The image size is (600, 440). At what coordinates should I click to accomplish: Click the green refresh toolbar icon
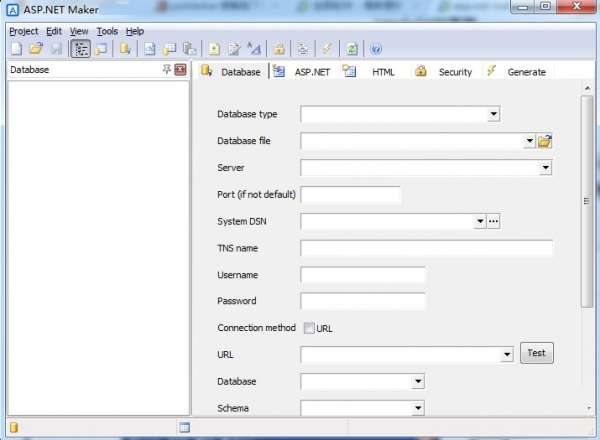coord(352,49)
